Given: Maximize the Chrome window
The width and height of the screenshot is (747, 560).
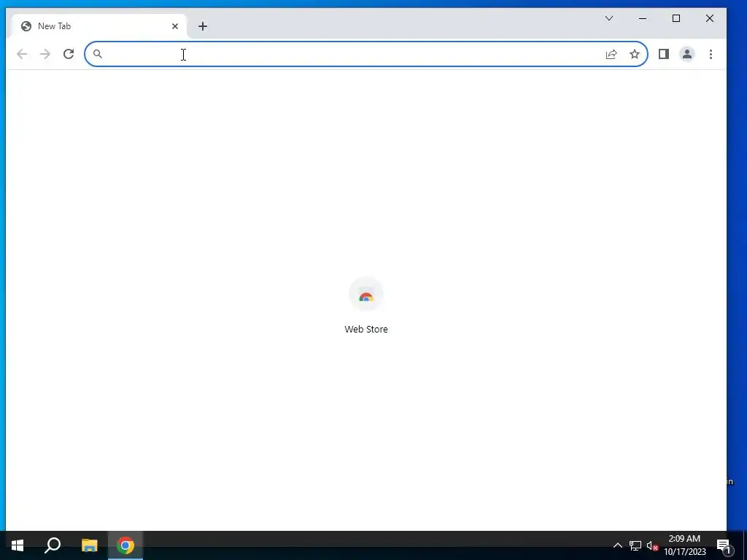Looking at the screenshot, I should (x=676, y=18).
